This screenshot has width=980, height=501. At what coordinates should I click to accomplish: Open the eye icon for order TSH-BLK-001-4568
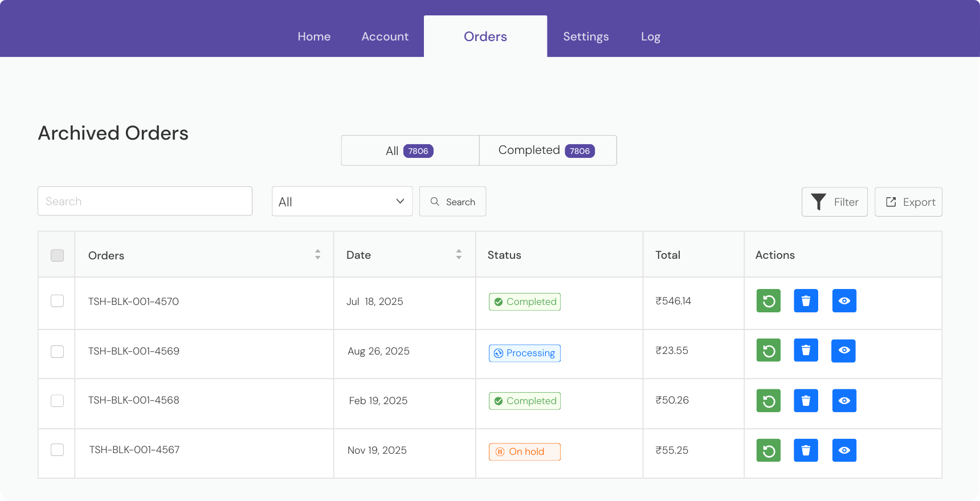click(x=844, y=401)
